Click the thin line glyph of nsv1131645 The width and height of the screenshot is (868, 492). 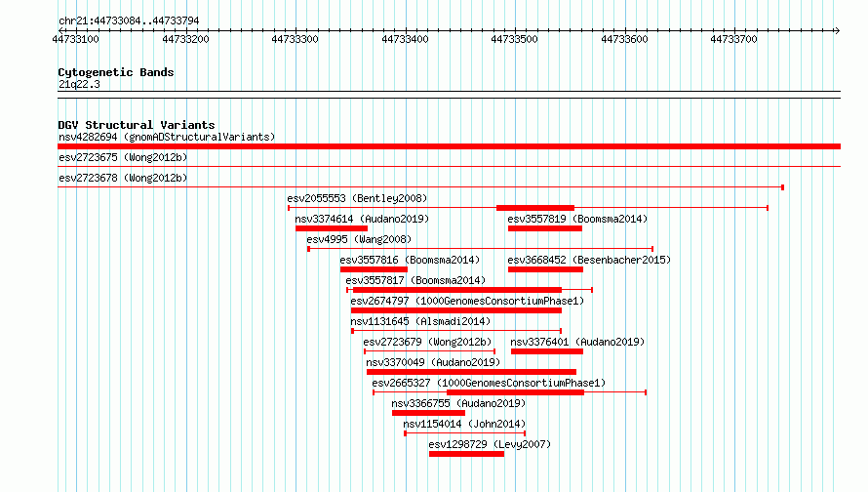tap(456, 331)
